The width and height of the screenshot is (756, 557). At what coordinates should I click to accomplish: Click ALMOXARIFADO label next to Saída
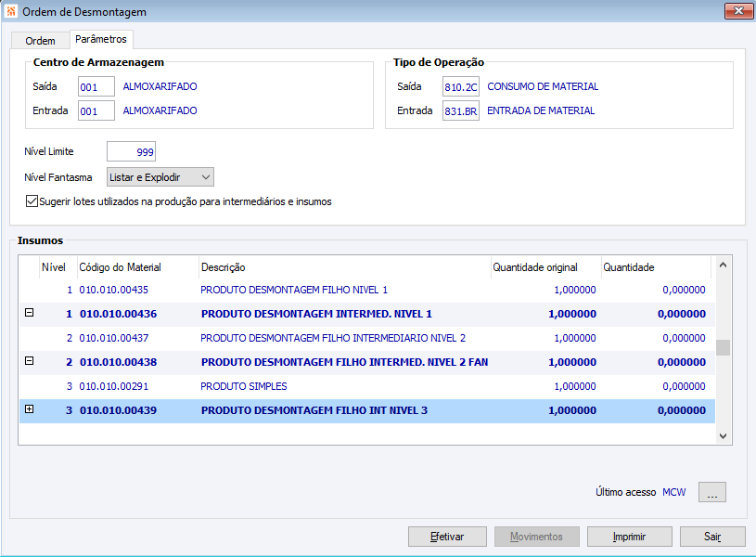[160, 86]
